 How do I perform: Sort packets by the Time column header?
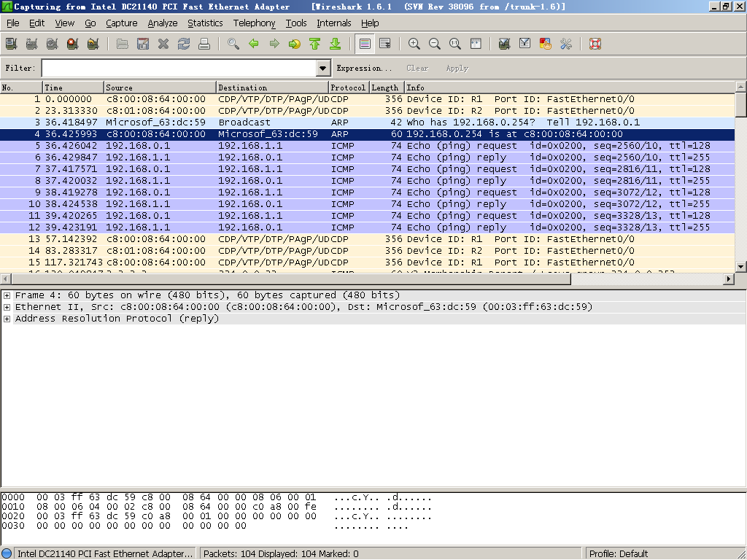(x=74, y=87)
